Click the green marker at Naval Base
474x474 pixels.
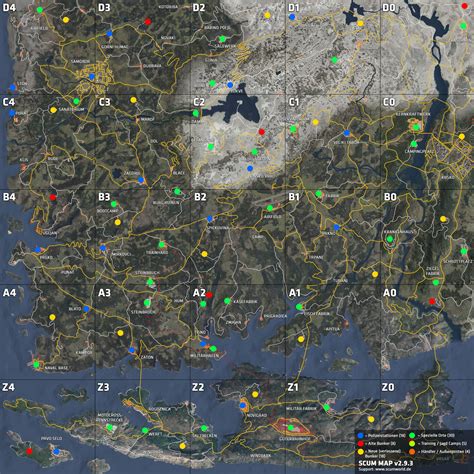(36, 365)
